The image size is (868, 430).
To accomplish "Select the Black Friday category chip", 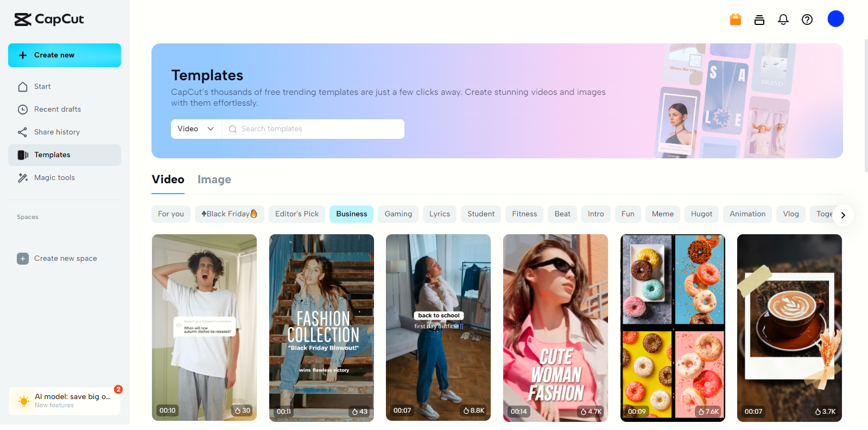I will pyautogui.click(x=229, y=214).
